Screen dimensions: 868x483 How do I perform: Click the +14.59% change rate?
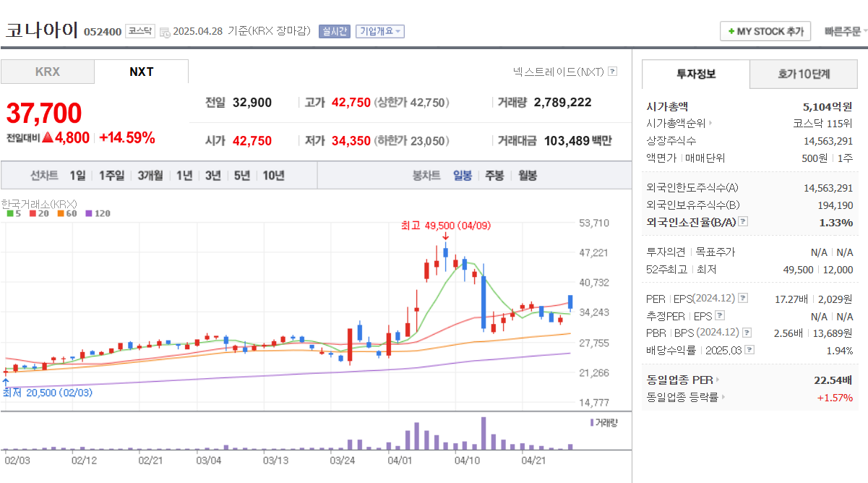click(126, 137)
